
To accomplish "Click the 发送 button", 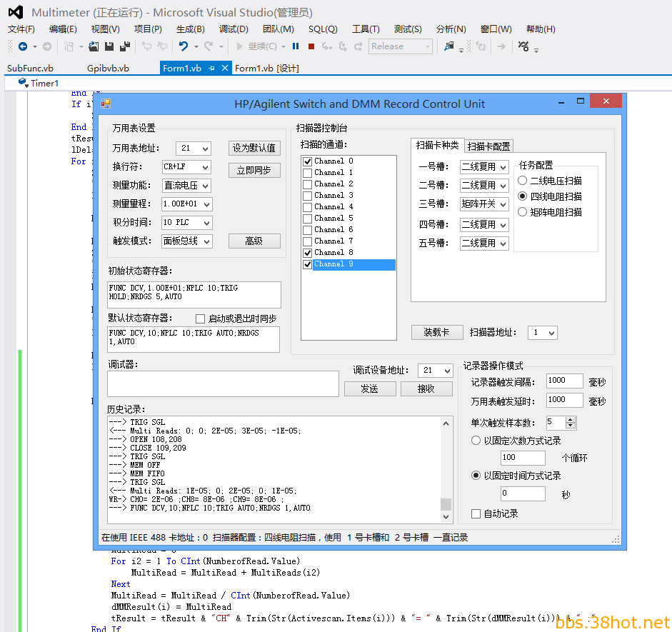I will click(369, 389).
